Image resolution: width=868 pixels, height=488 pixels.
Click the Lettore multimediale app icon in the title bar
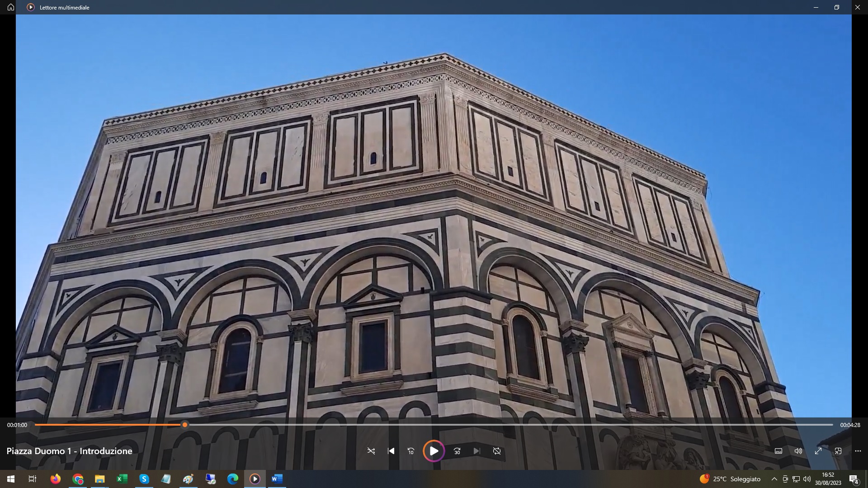(x=30, y=7)
